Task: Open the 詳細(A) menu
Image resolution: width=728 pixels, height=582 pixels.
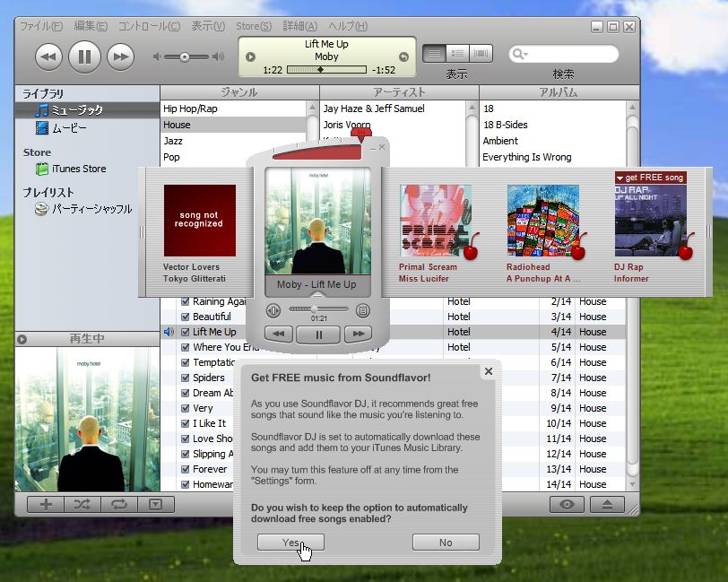Action: coord(300,26)
